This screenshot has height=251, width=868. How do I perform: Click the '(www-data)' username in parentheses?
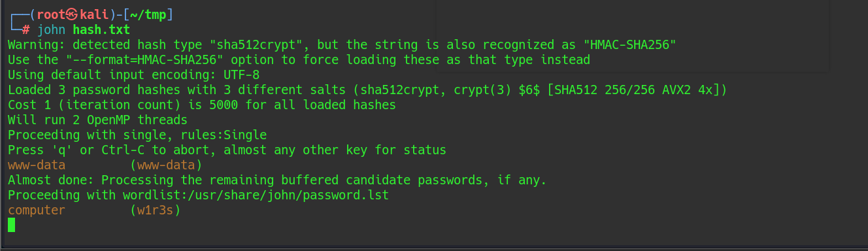[166, 165]
